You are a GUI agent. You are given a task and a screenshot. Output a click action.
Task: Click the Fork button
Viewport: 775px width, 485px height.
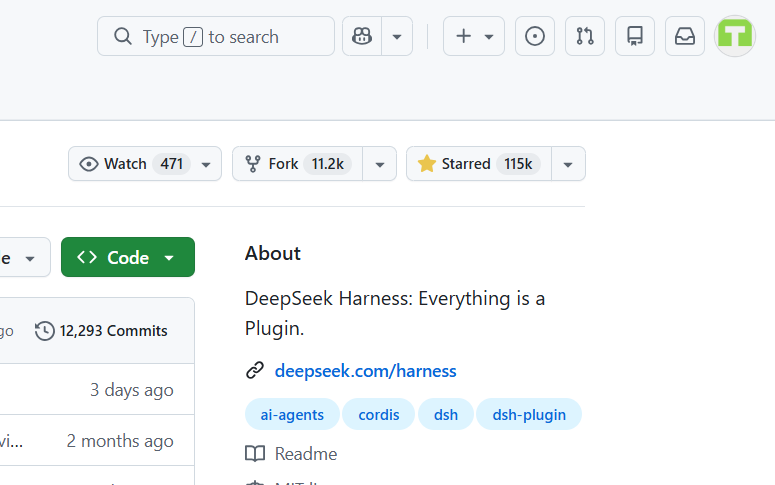298,164
